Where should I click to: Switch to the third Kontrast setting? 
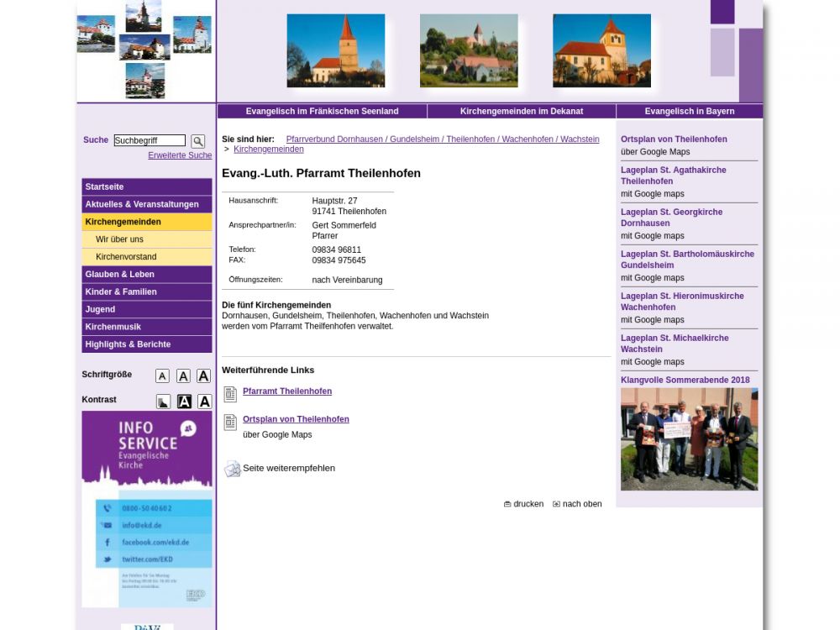tap(204, 402)
